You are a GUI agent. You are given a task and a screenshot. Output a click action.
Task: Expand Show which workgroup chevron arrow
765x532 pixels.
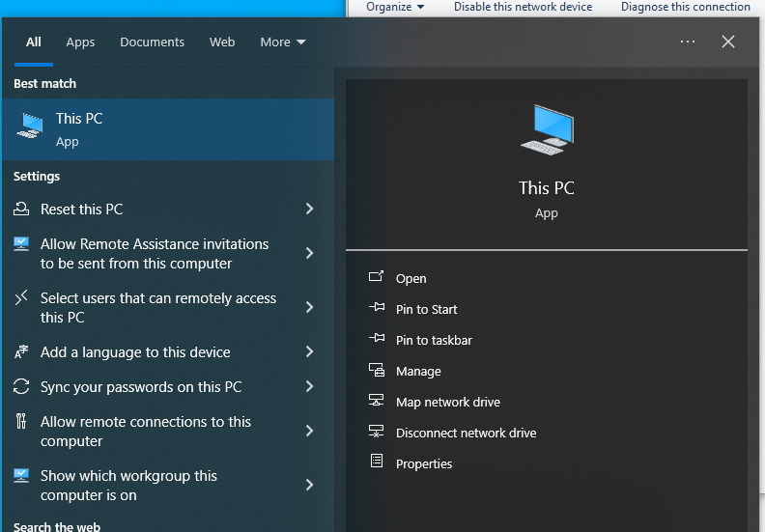tap(309, 485)
